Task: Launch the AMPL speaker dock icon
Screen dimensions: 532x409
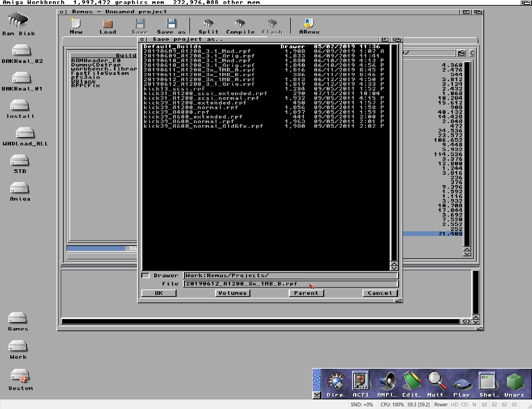Action: (387, 384)
